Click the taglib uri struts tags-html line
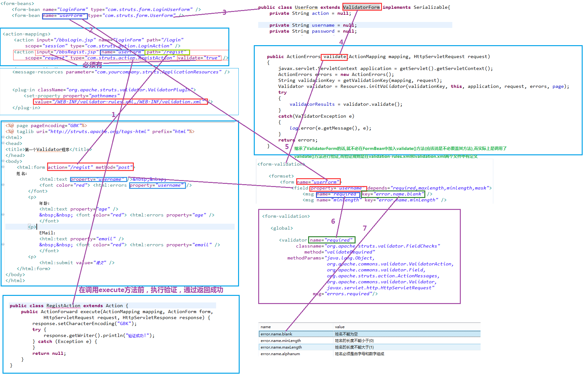Image resolution: width=588 pixels, height=379 pixels. click(100, 131)
